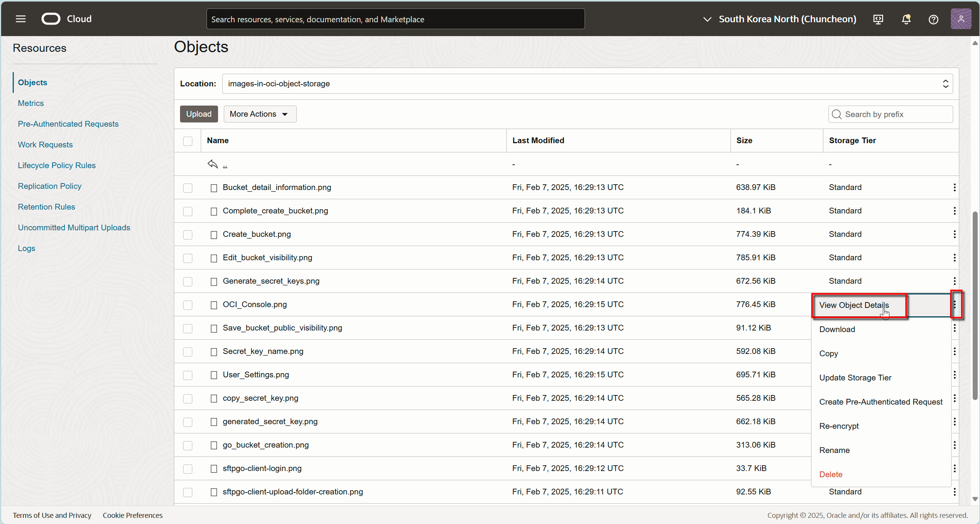Open the Metrics resource link
Viewport: 980px width, 524px height.
click(x=31, y=103)
